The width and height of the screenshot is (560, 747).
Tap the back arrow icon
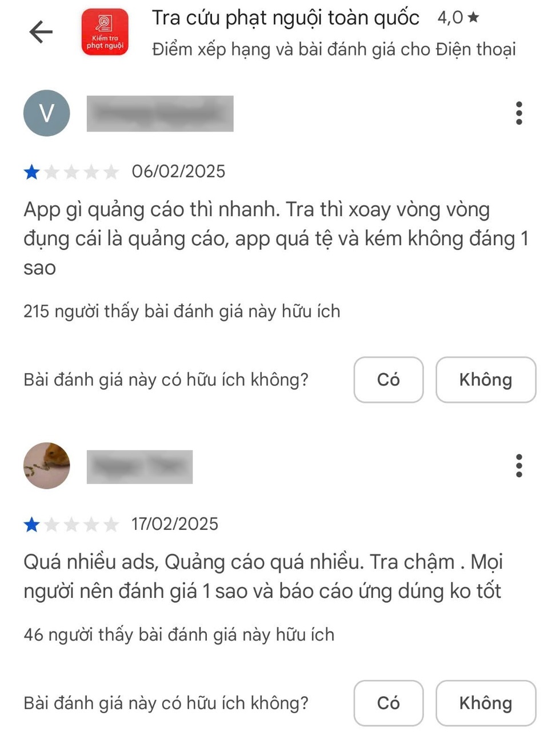(41, 31)
